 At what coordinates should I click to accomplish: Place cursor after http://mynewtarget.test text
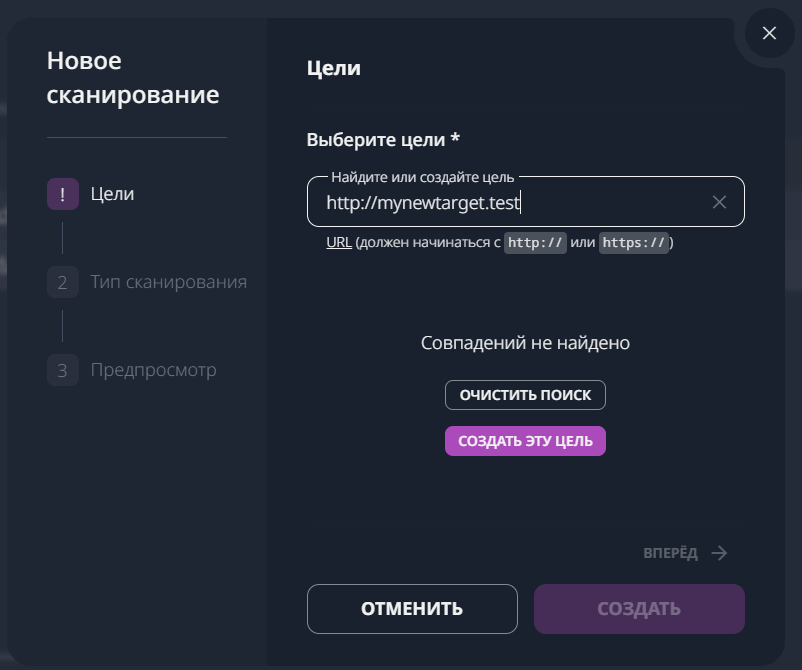(519, 201)
